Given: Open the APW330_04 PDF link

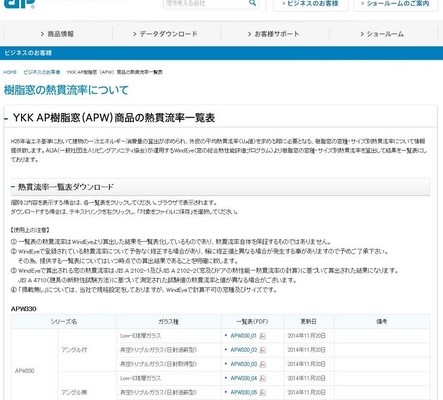Looking at the screenshot, I should (x=244, y=378).
